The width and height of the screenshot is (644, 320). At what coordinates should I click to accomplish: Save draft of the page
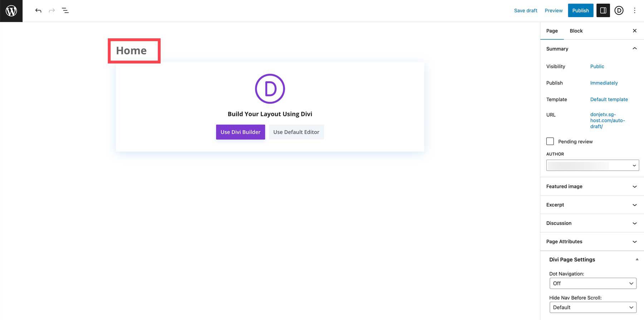click(526, 11)
